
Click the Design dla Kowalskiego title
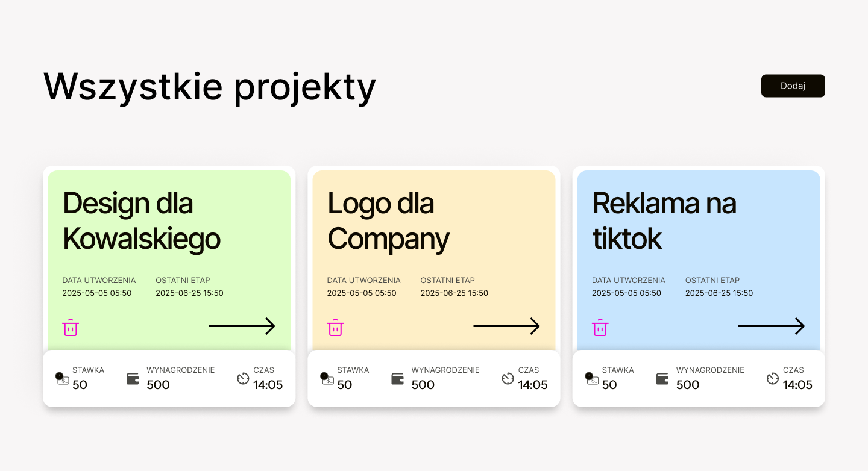point(142,221)
